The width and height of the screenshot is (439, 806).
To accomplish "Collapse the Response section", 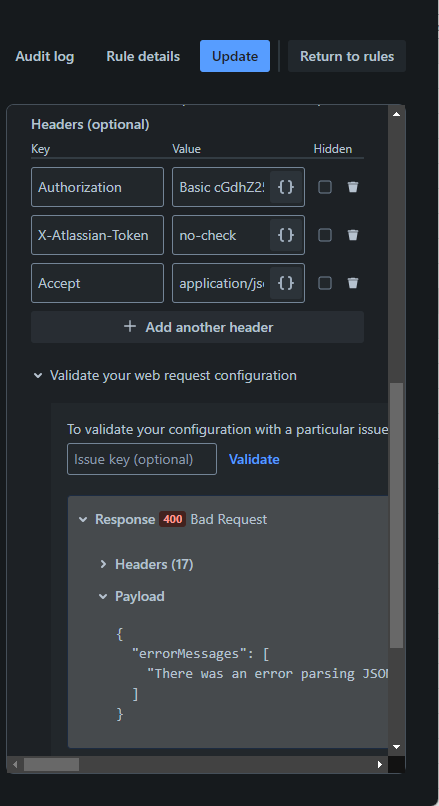I will [83, 520].
